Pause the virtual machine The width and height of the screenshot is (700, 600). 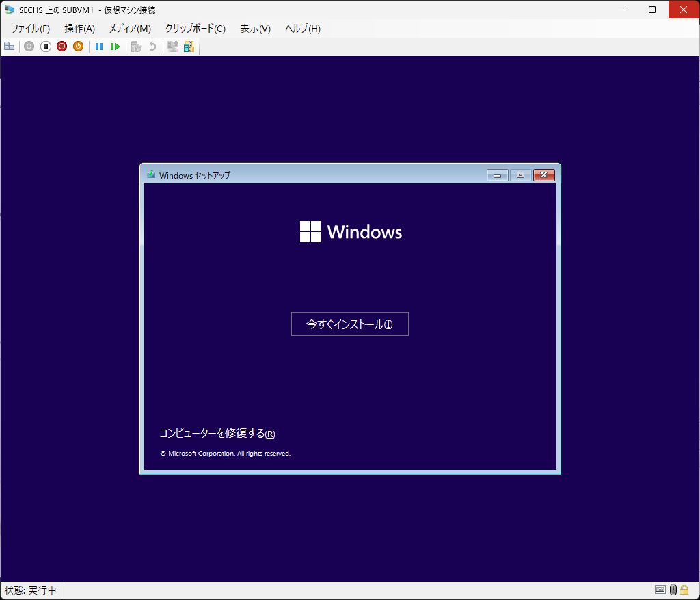click(x=99, y=47)
